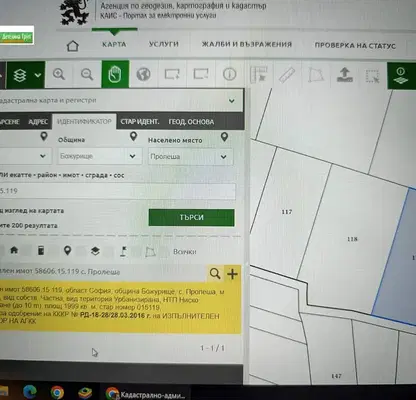Image resolution: width=416 pixels, height=400 pixels.
Task: Activate the pan hand tool
Action: click(115, 74)
